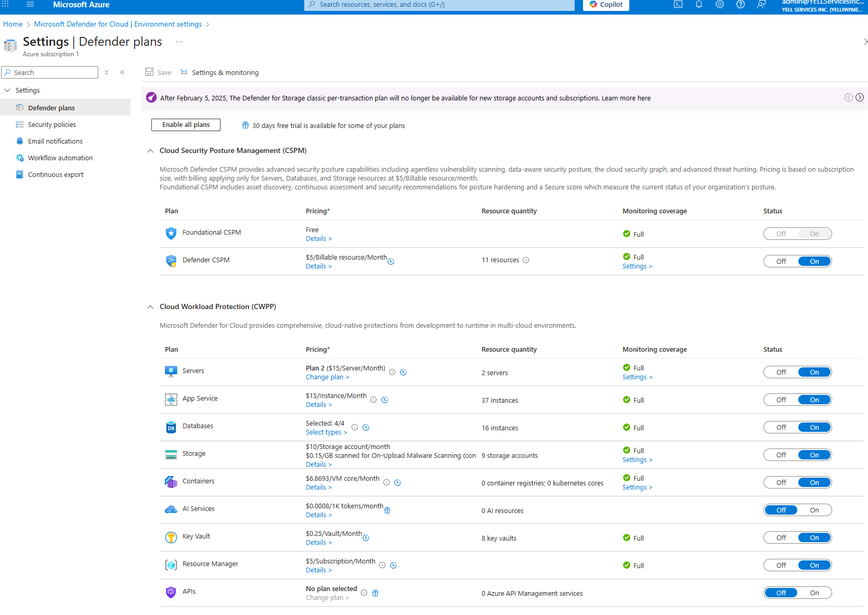Open the more options ellipsis by title
The image size is (868, 615).
click(x=179, y=42)
